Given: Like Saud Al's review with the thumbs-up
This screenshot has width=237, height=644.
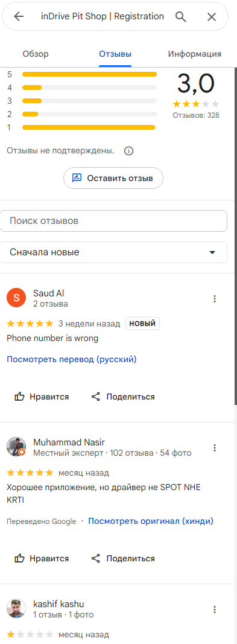Looking at the screenshot, I should [x=42, y=397].
